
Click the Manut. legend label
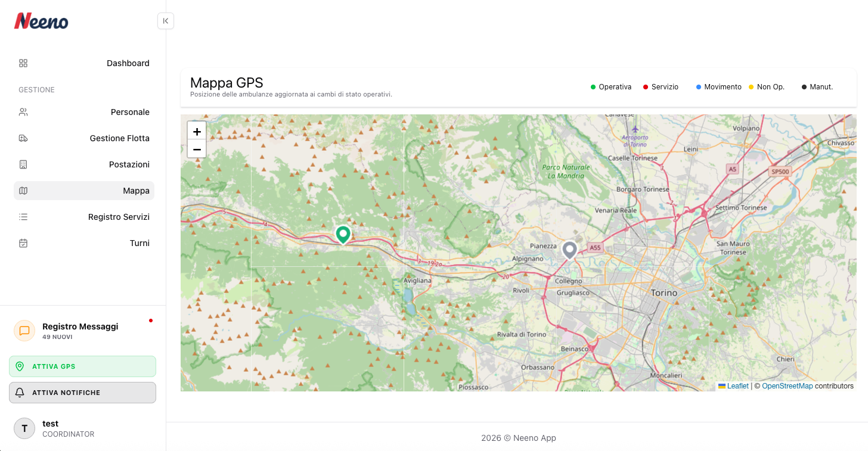click(x=821, y=87)
